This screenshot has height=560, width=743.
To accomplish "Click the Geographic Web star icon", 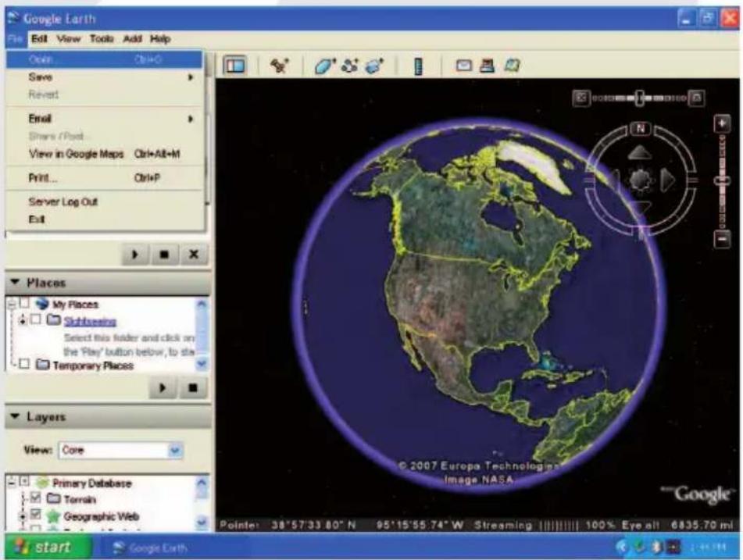I will point(53,516).
